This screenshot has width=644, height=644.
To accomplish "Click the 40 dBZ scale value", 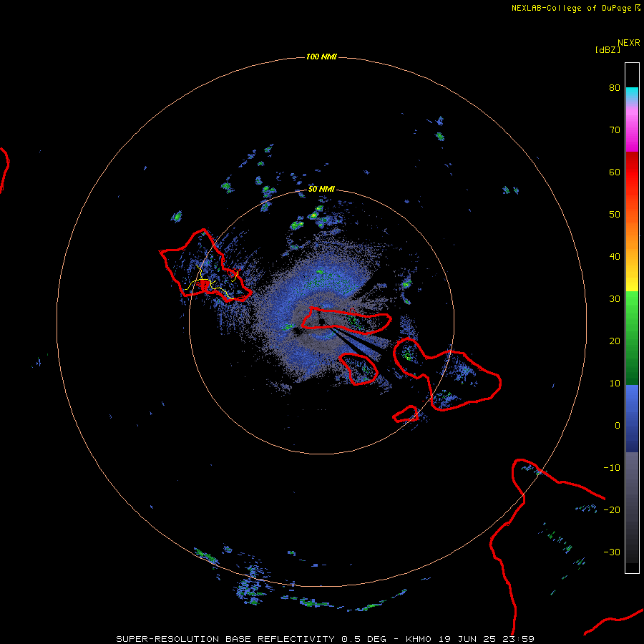I will [x=615, y=257].
